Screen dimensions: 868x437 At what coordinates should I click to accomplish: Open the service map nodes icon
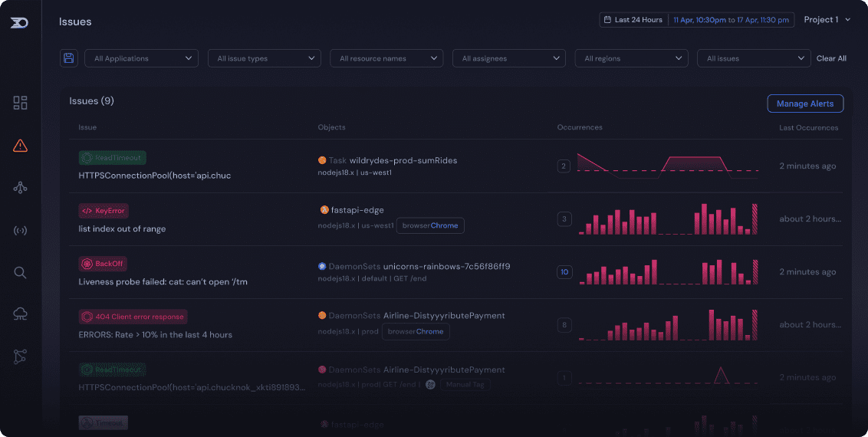21,188
